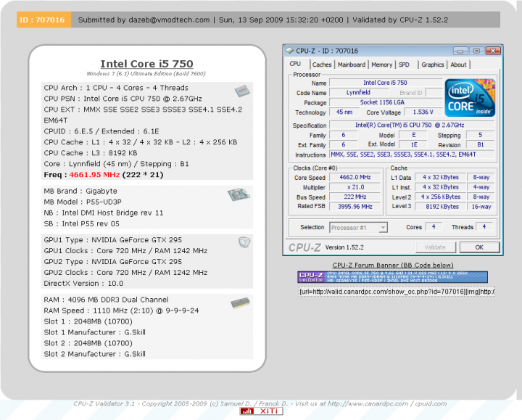This screenshot has width=522, height=420.
Task: Maximize the CPU-Z window
Action: tap(477, 51)
